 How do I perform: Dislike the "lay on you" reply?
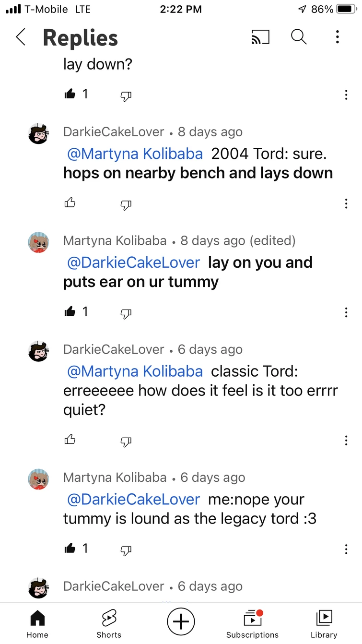point(126,313)
